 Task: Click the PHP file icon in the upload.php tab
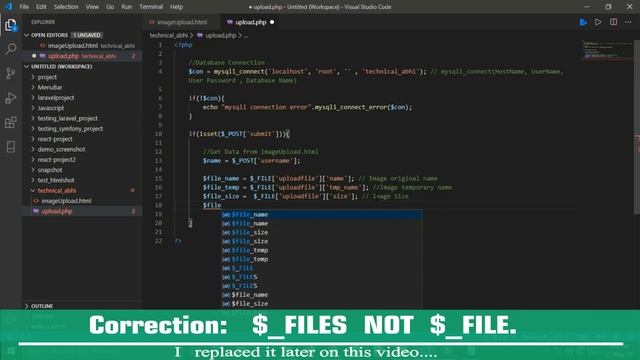click(x=230, y=22)
